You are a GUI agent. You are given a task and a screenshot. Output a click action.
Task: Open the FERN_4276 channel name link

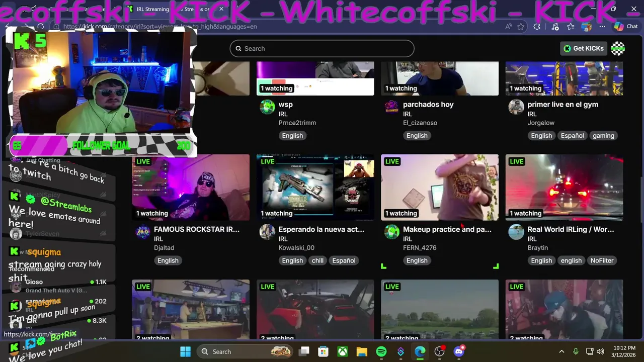click(420, 248)
